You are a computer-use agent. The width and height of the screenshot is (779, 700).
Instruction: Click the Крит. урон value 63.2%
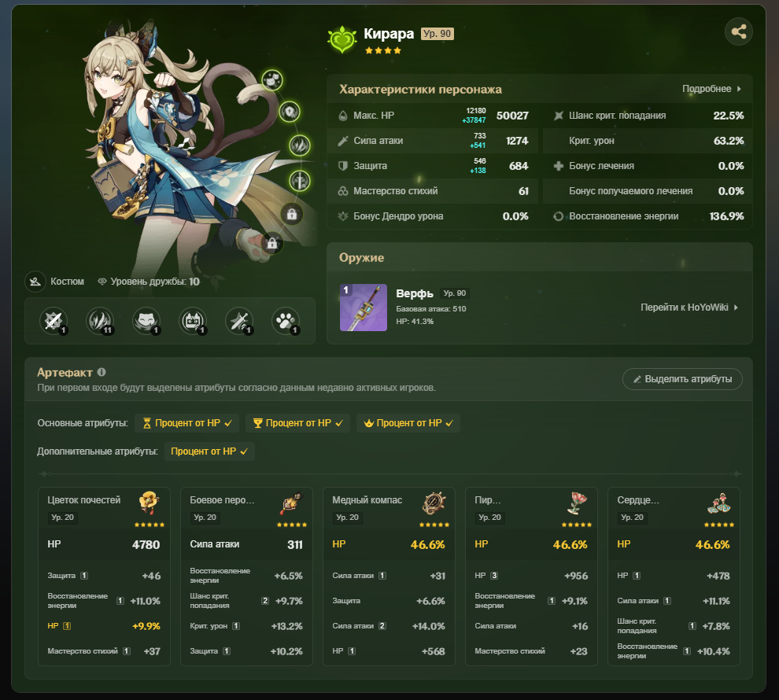coord(729,141)
